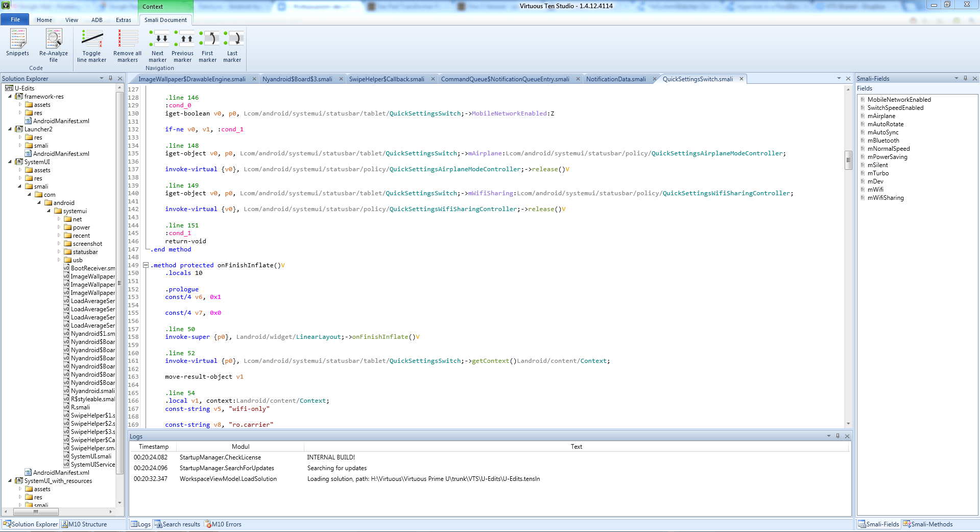The image size is (980, 532).
Task: Click the Solution Explorer scroll down arrow
Action: [x=120, y=503]
